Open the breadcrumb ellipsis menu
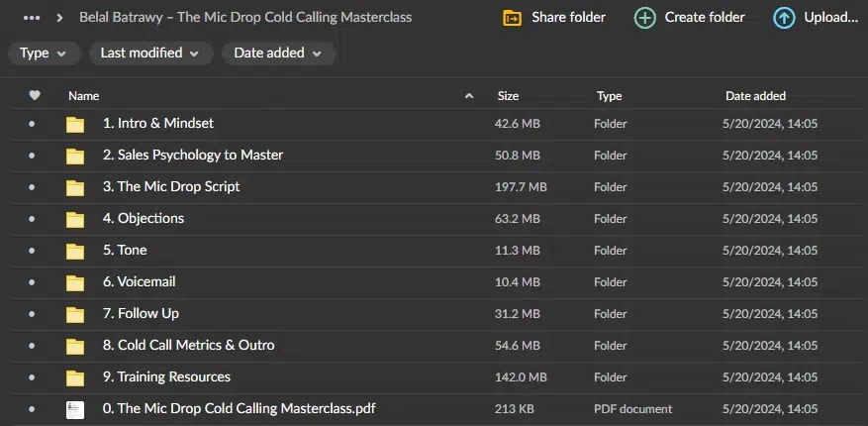Image resolution: width=868 pixels, height=426 pixels. tap(32, 18)
